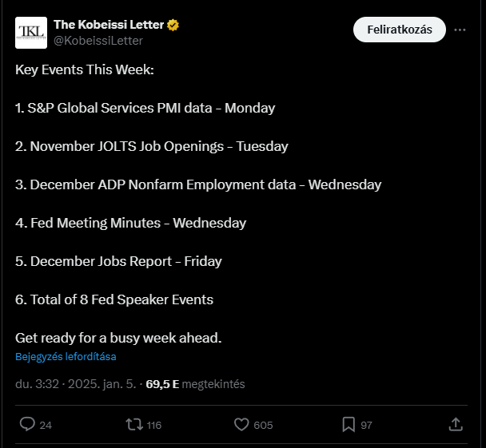Click the reply speech bubble icon
This screenshot has height=448, width=486.
(x=27, y=424)
